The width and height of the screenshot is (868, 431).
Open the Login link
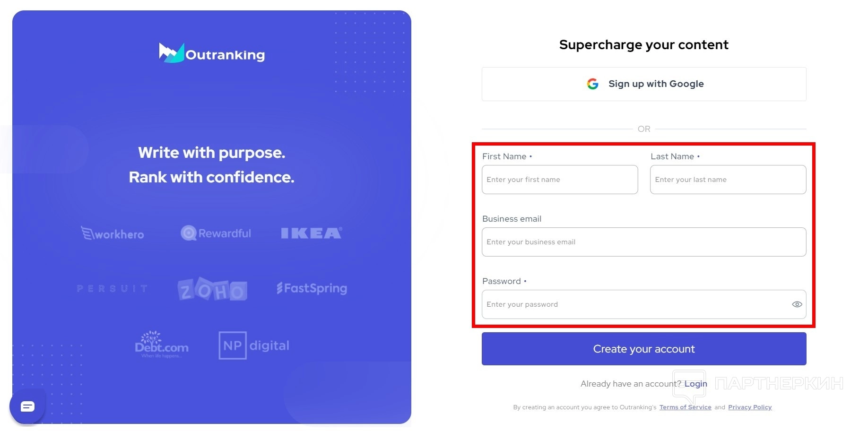tap(695, 384)
